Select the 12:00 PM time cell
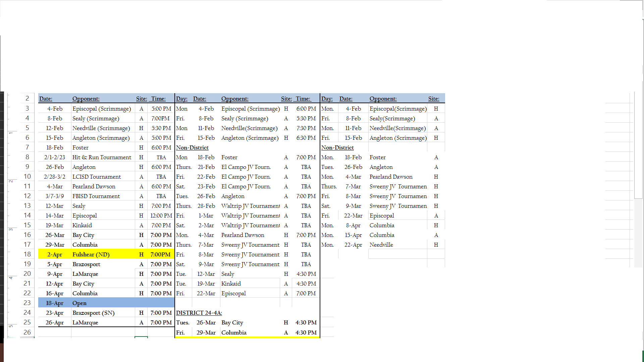The width and height of the screenshot is (644, 362). pos(161,216)
